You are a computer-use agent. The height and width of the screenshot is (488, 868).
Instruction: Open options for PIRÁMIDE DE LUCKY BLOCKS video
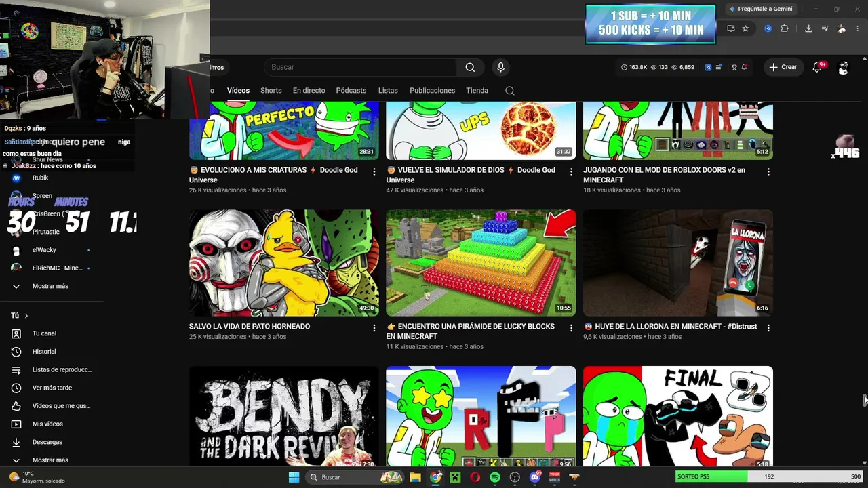coord(572,328)
